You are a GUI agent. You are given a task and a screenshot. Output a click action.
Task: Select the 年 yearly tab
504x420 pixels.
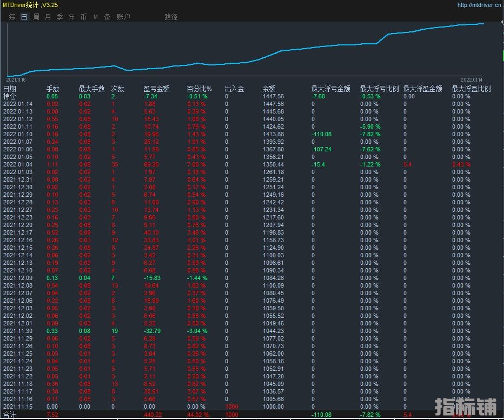pyautogui.click(x=72, y=17)
